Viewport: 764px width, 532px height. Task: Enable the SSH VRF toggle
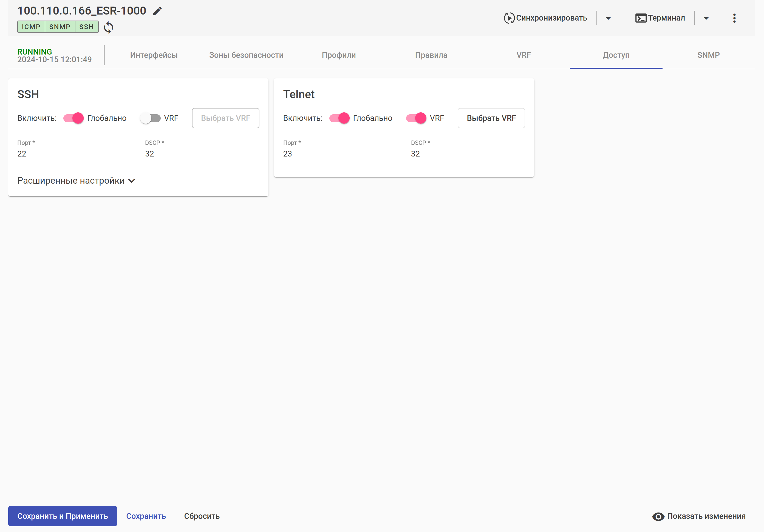(150, 118)
